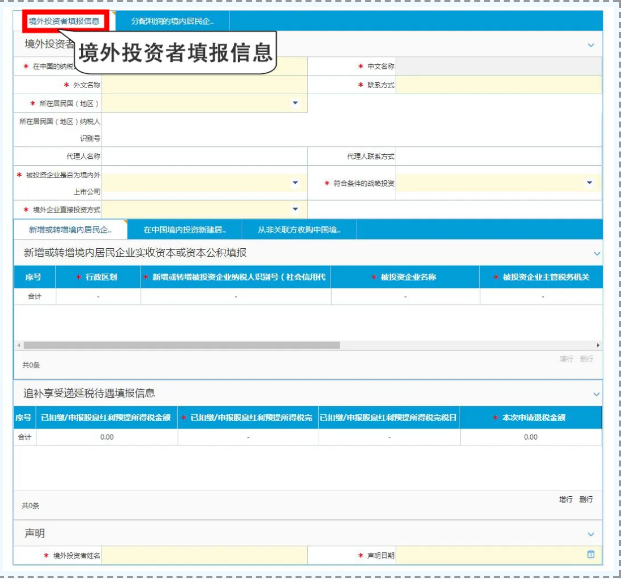
Task: Click the greyed 中文名称 field
Action: pos(498,66)
